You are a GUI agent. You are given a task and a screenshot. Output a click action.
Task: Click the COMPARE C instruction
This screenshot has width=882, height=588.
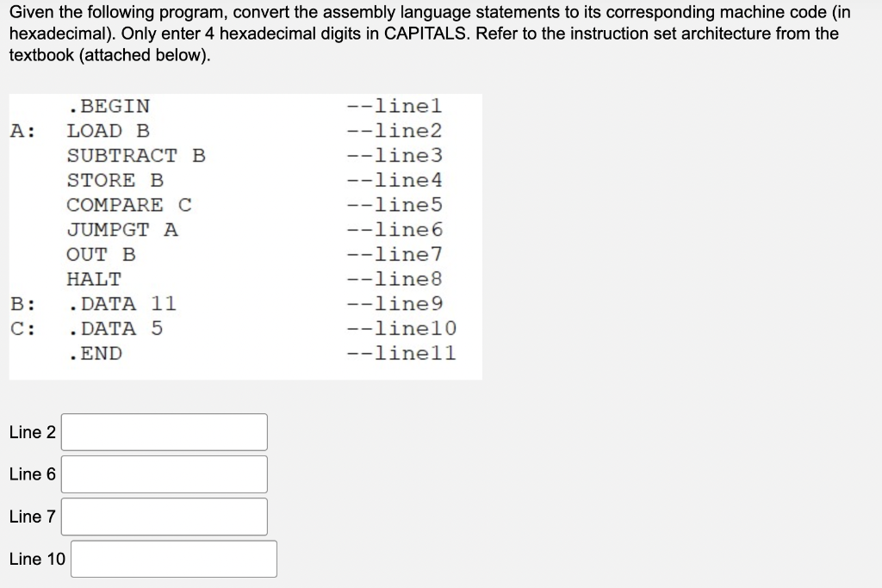tap(127, 205)
